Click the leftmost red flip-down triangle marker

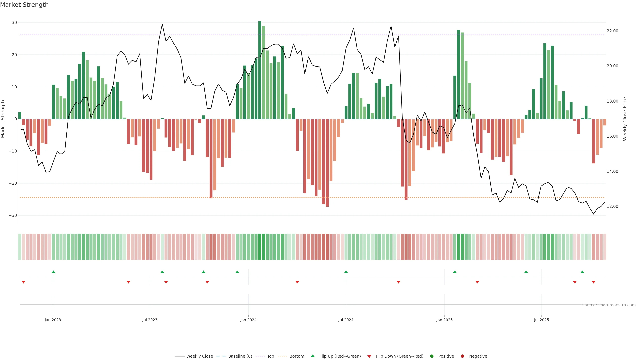click(23, 282)
